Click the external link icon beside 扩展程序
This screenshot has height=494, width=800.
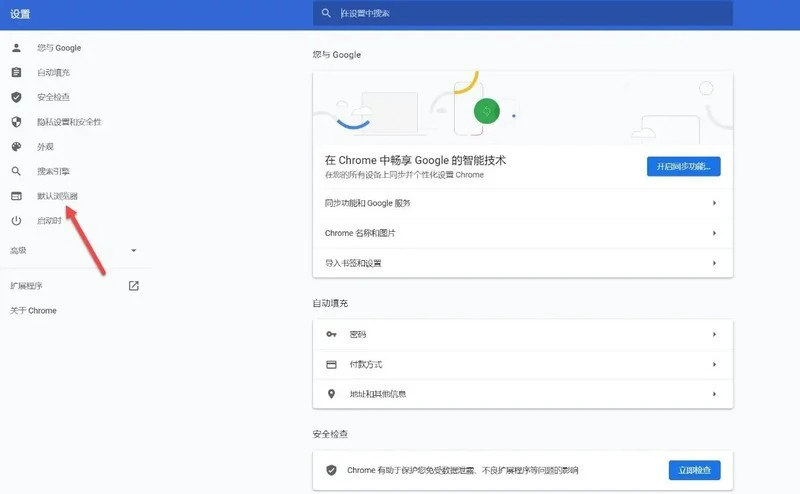coord(134,286)
